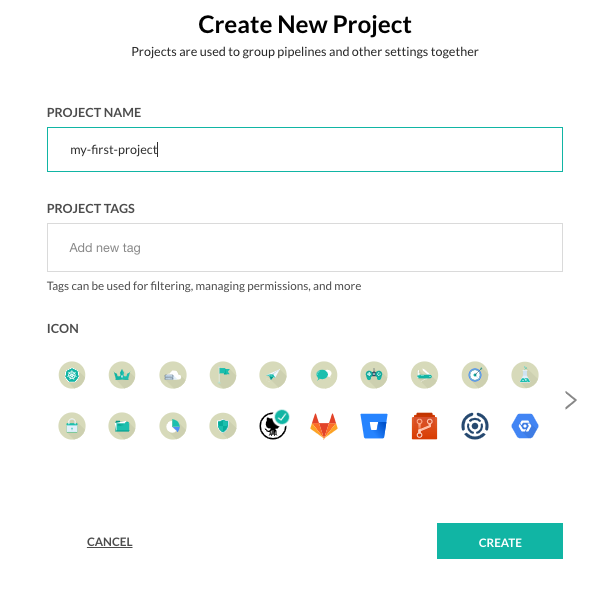This screenshot has height=599, width=615.
Task: Choose the flag project icon
Action: click(222, 375)
